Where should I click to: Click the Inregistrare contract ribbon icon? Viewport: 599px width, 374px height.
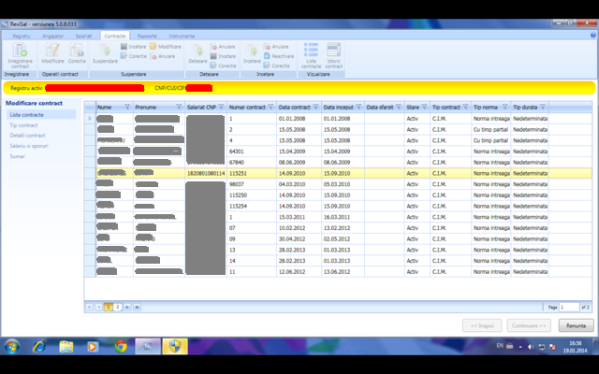click(x=20, y=55)
